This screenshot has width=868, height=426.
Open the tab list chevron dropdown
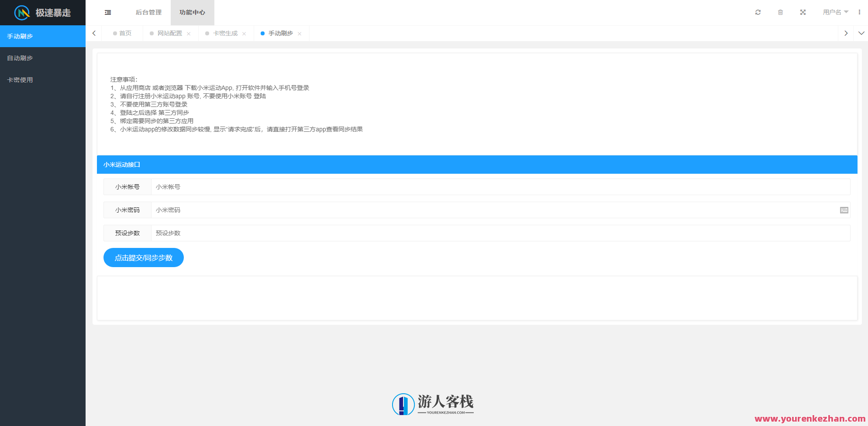coord(861,33)
